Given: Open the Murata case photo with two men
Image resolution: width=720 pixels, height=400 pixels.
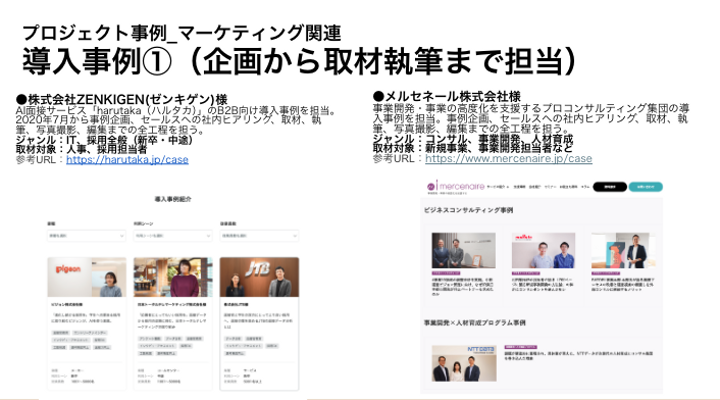Looking at the screenshot, I should (543, 250).
